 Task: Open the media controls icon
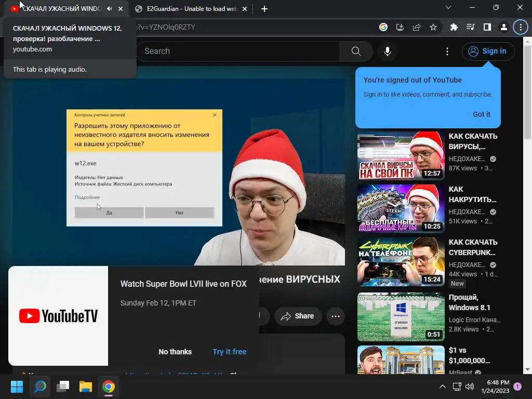pyautogui.click(x=471, y=27)
